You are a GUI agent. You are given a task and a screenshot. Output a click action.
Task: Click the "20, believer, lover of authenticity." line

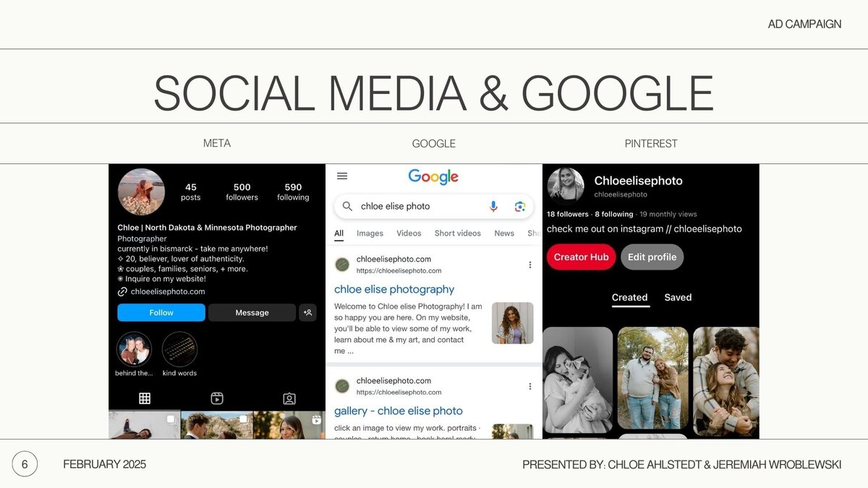tap(181, 259)
